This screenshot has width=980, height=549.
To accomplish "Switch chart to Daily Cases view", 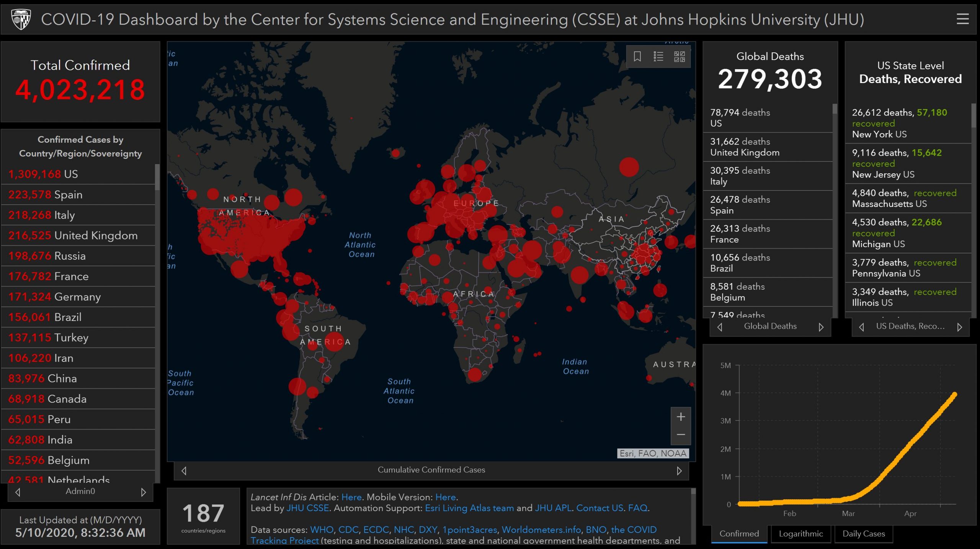I will [x=864, y=534].
